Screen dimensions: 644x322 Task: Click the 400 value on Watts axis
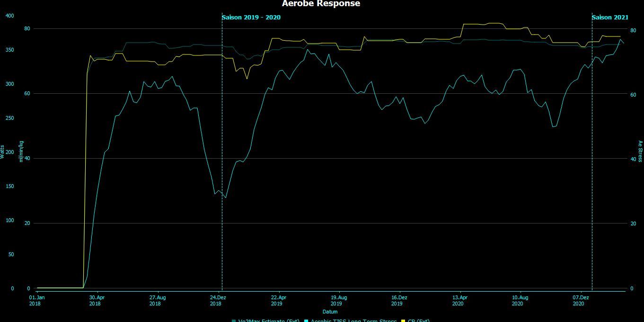click(9, 16)
